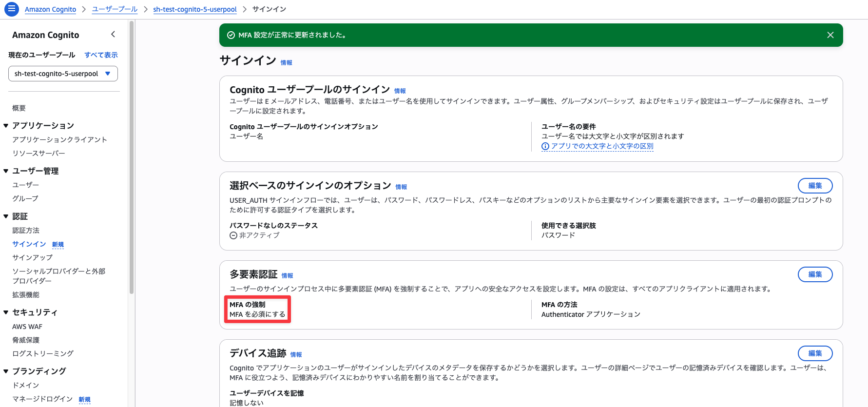Collapse the アプリケーション section
868x407 pixels.
click(6, 126)
